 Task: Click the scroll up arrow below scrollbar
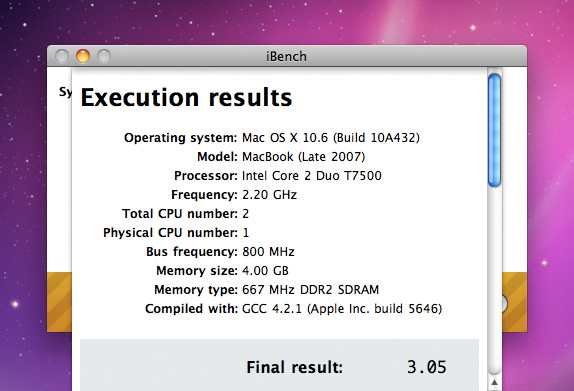(494, 383)
